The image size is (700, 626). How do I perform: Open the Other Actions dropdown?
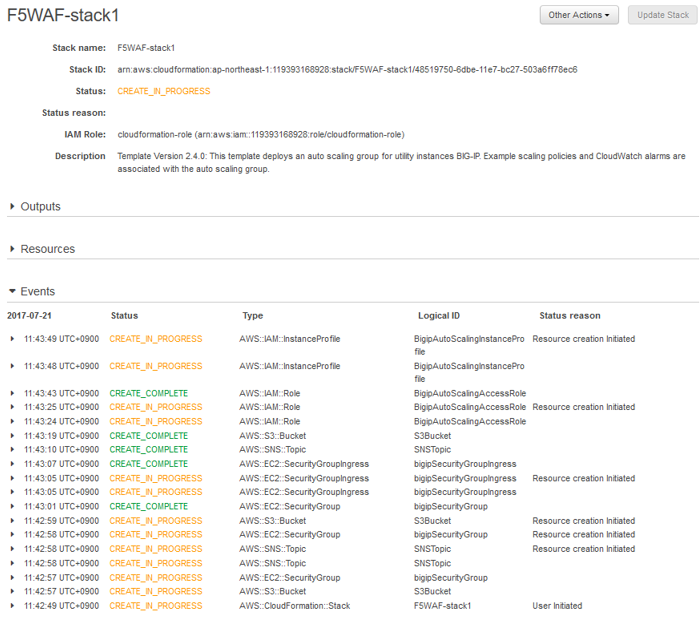[x=579, y=15]
